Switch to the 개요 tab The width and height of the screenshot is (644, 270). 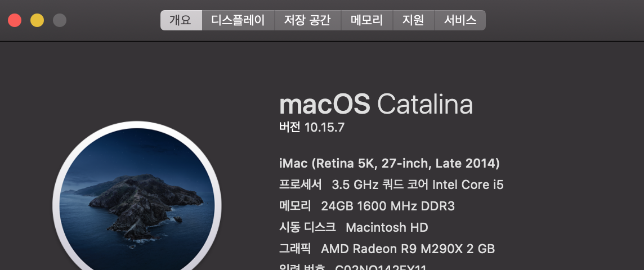(181, 21)
